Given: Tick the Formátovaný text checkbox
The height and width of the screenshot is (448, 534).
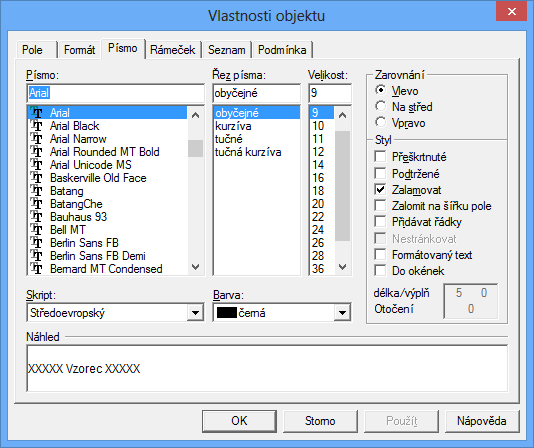Looking at the screenshot, I should (x=380, y=254).
